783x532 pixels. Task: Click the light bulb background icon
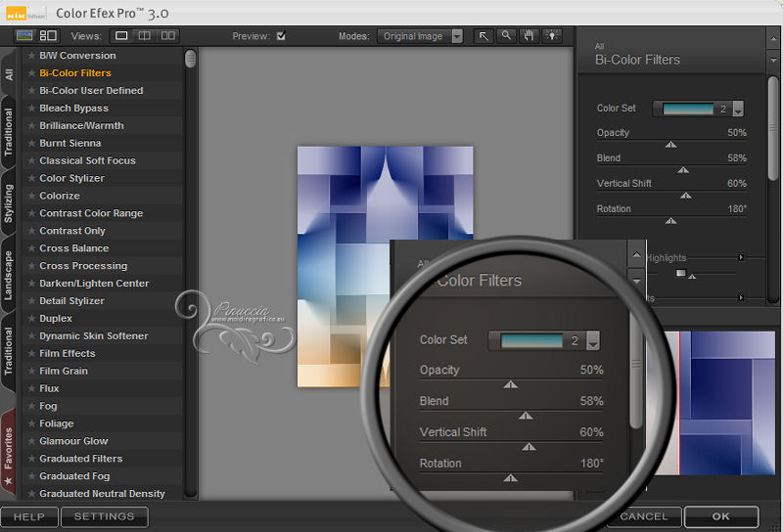[x=554, y=36]
